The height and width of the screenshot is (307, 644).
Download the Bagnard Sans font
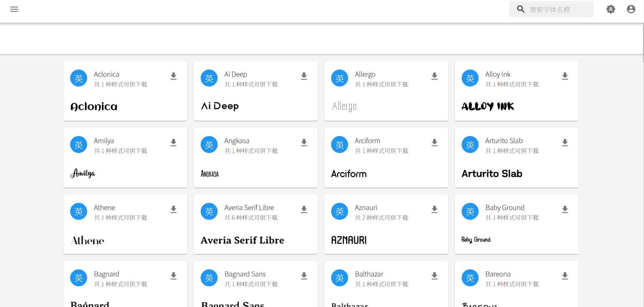(x=304, y=276)
